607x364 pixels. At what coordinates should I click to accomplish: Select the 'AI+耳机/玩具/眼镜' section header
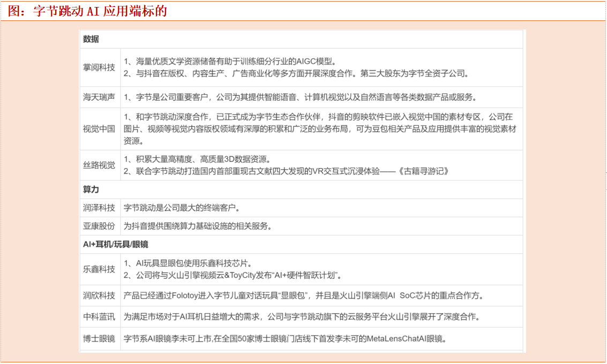[115, 245]
